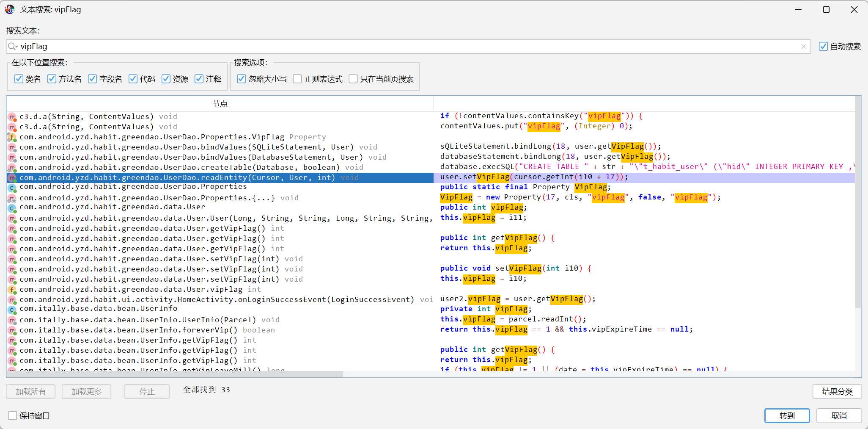Viewport: 868px width, 429px height.
Task: Click the 节点 column header
Action: [220, 104]
